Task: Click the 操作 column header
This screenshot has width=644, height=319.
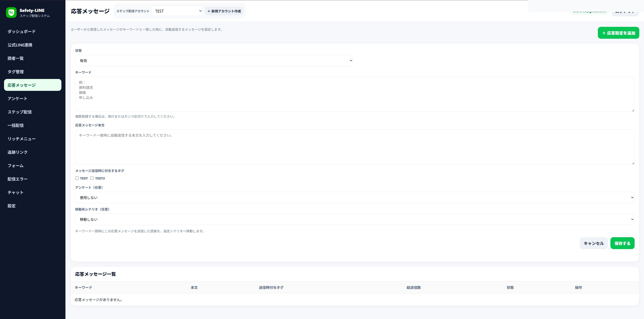Action: coord(578,287)
